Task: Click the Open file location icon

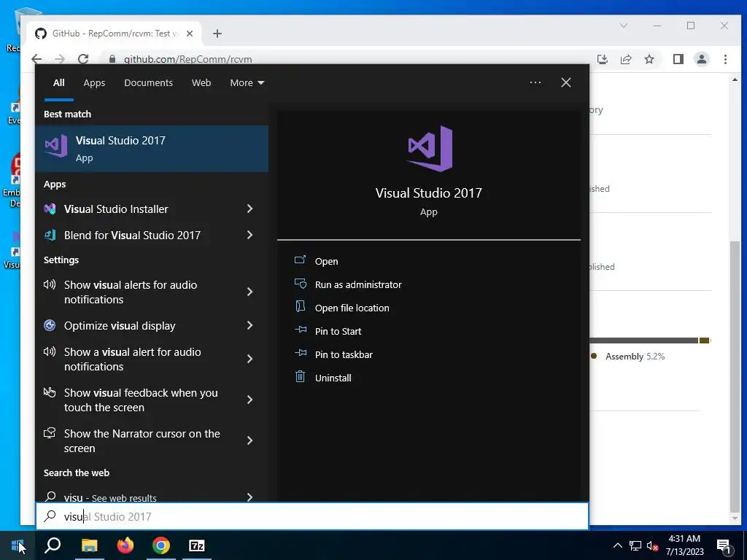Action: tap(300, 307)
